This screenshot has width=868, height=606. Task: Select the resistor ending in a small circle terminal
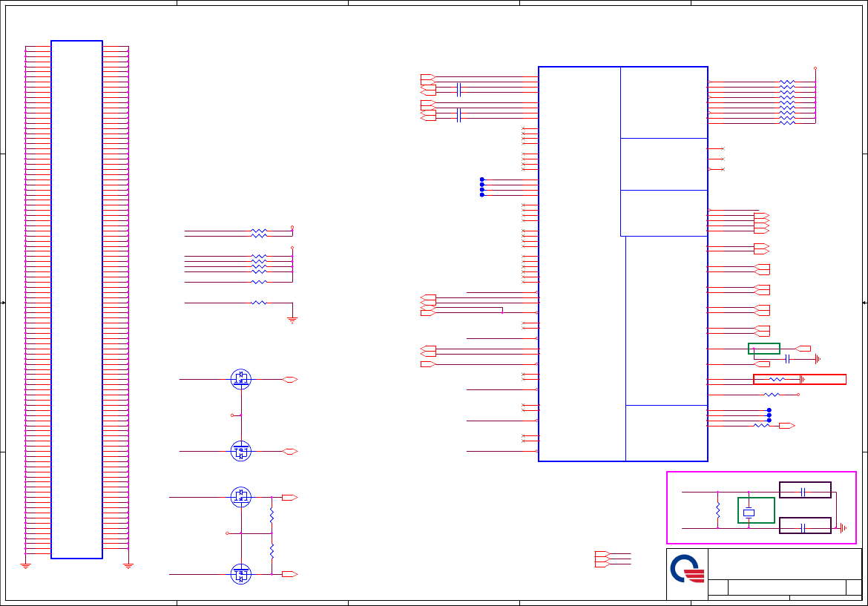[x=772, y=395]
